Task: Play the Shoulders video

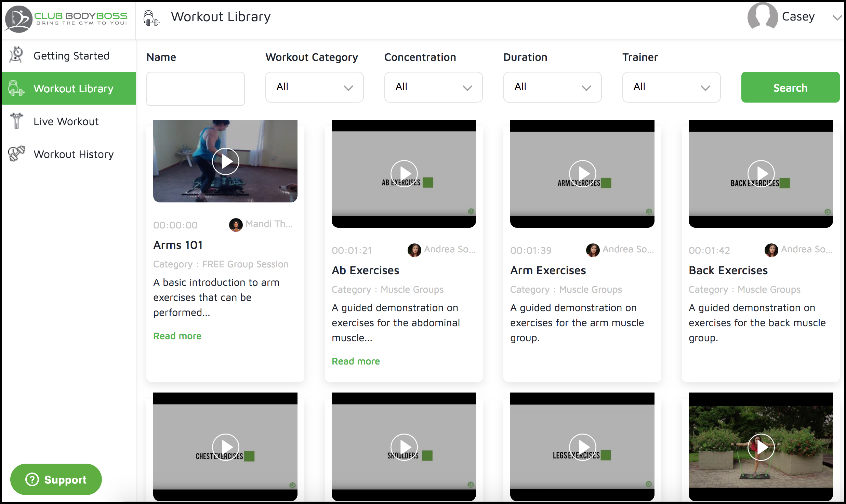Action: tap(404, 447)
